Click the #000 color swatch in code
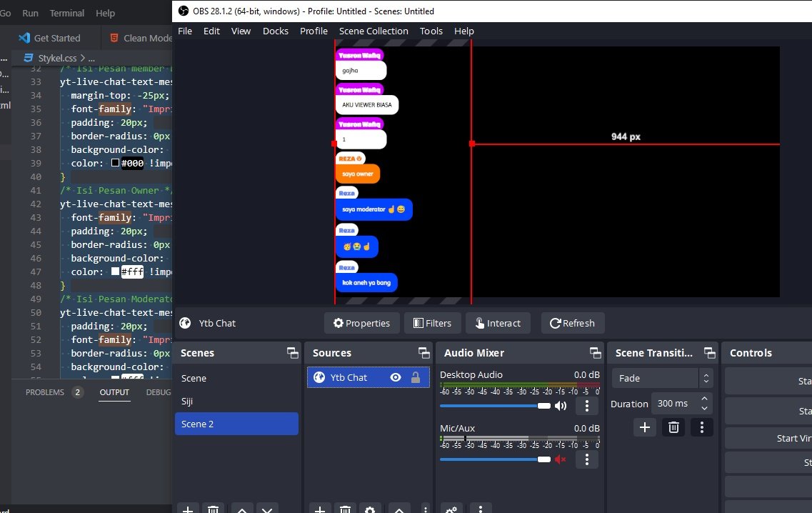The height and width of the screenshot is (513, 812). 116,163
